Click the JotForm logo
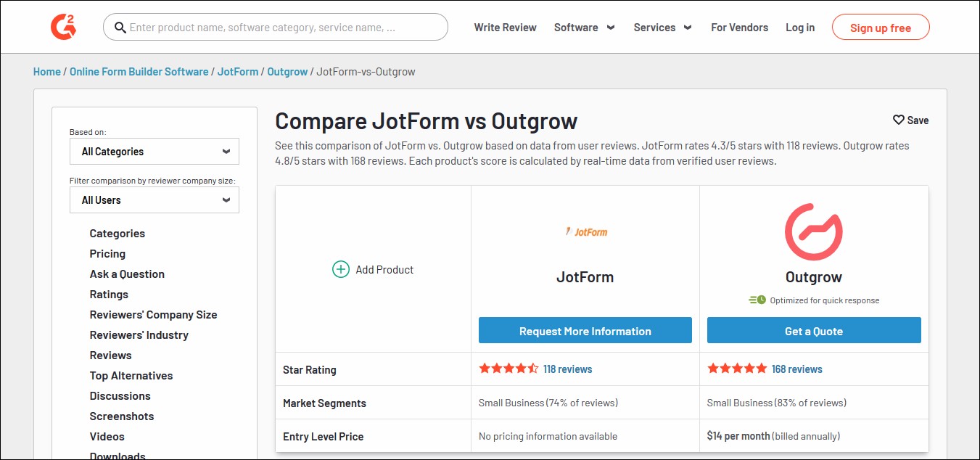Screen dimensions: 980x460 pyautogui.click(x=585, y=232)
